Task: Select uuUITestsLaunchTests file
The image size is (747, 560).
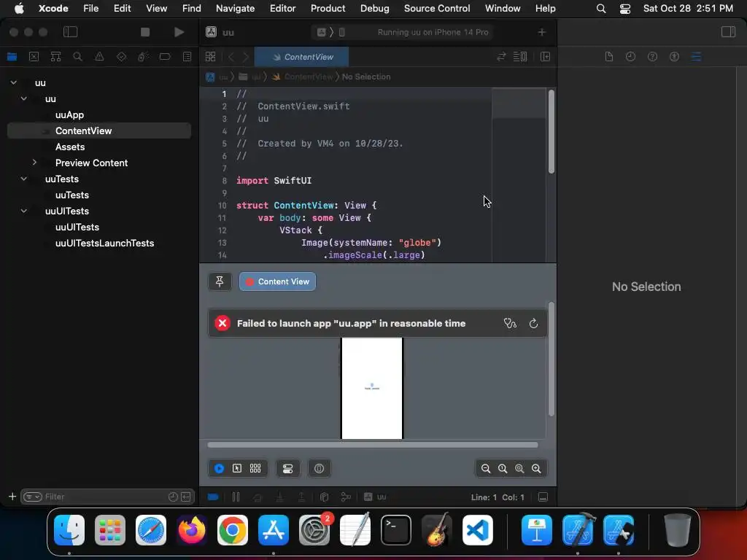Action: tap(105, 243)
